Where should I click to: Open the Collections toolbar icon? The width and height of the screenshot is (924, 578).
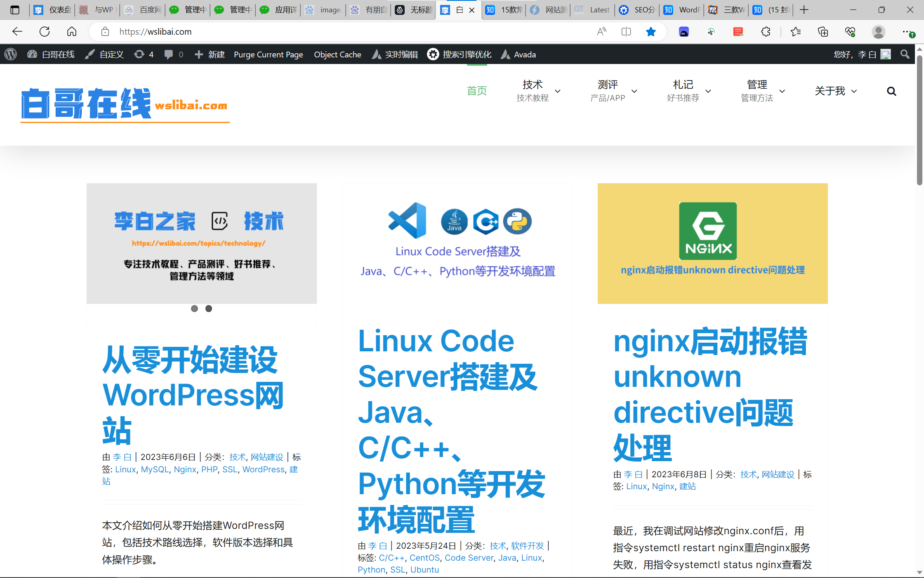[x=823, y=31]
